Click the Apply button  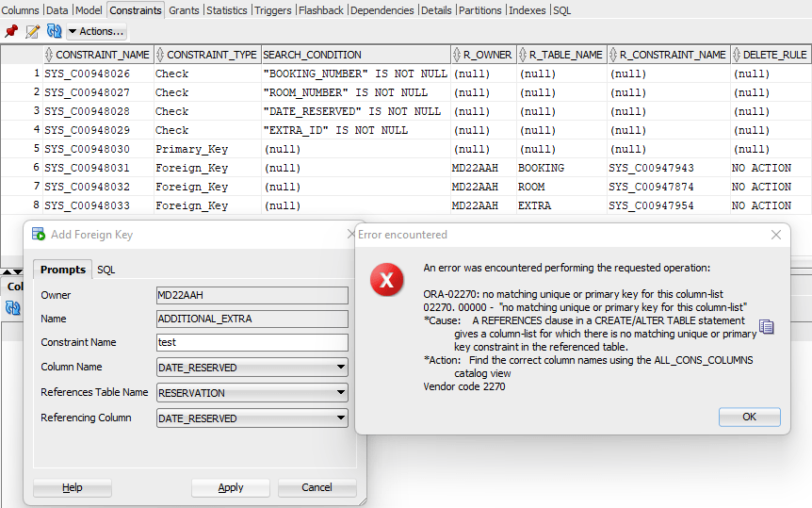231,487
